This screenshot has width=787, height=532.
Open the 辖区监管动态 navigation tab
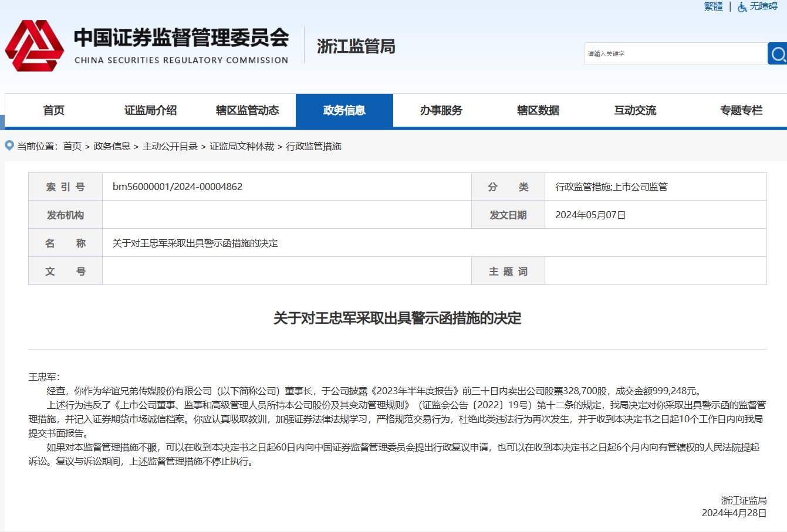[x=247, y=110]
